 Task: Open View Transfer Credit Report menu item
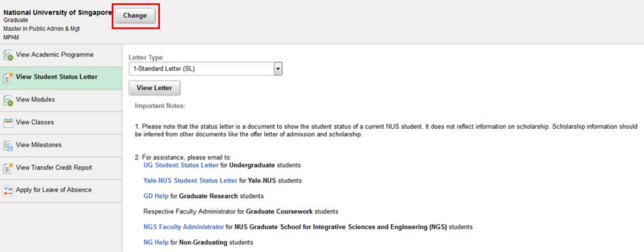click(x=61, y=168)
